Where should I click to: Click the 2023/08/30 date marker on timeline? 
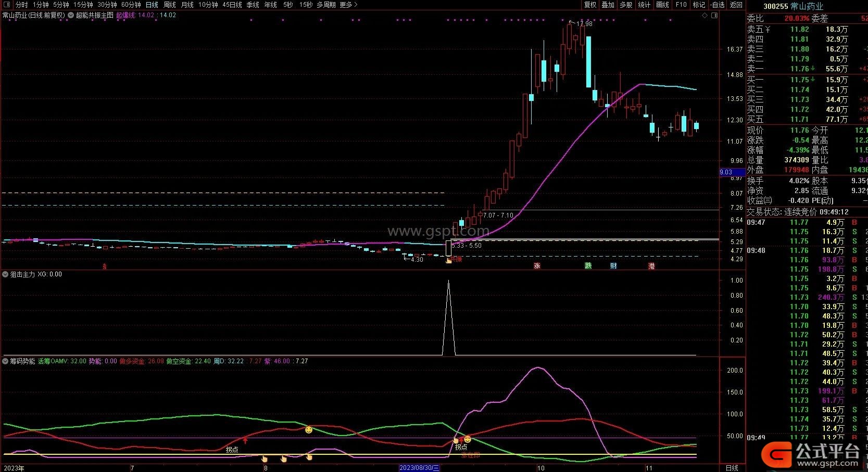coord(419,468)
